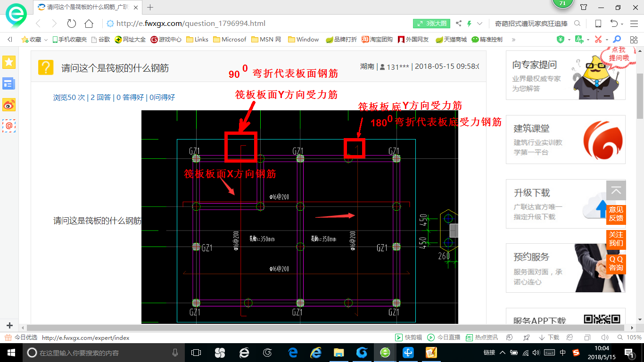Click the blue magnifier icon in bookmarks bar

[x=617, y=40]
